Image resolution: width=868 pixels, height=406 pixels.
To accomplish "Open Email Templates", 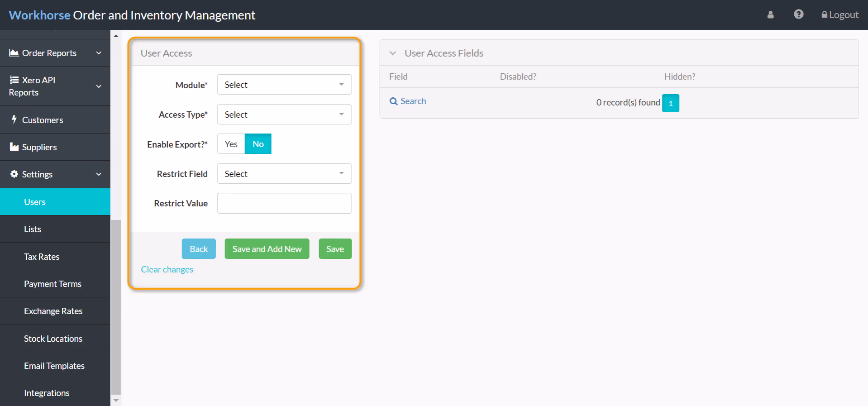I will coord(55,366).
